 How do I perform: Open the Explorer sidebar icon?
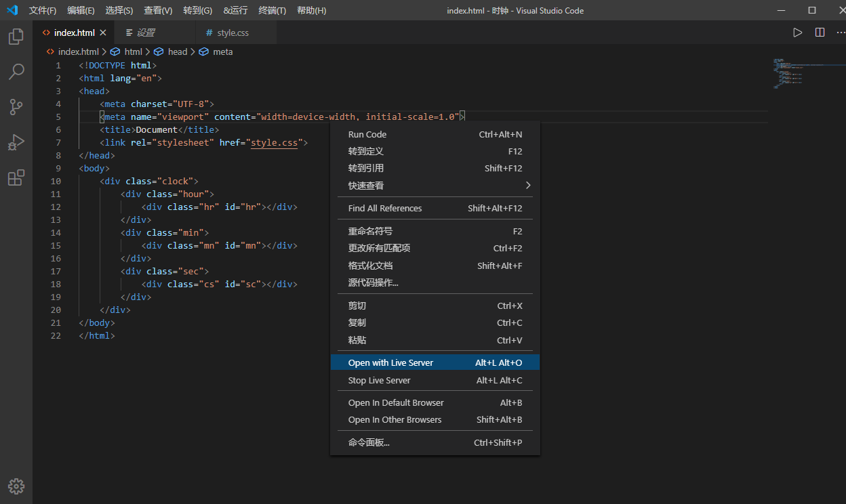tap(16, 37)
